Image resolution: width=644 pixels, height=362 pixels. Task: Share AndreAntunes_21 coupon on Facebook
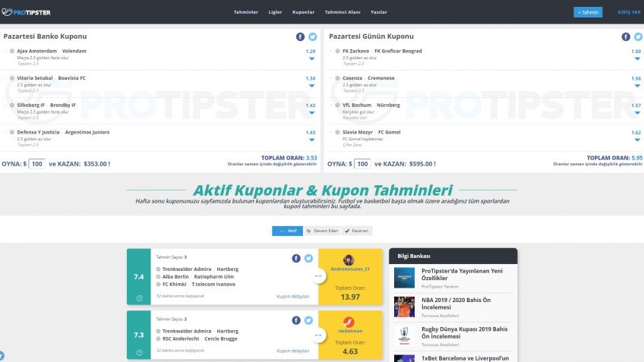pos(296,258)
